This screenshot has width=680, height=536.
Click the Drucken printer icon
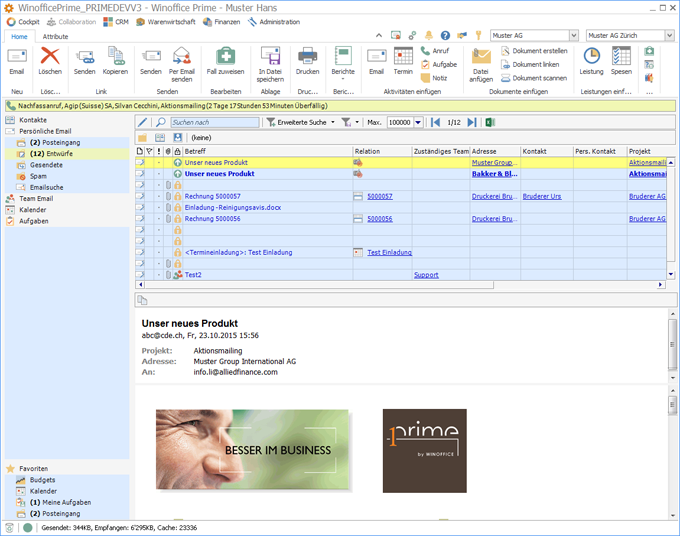(x=307, y=56)
